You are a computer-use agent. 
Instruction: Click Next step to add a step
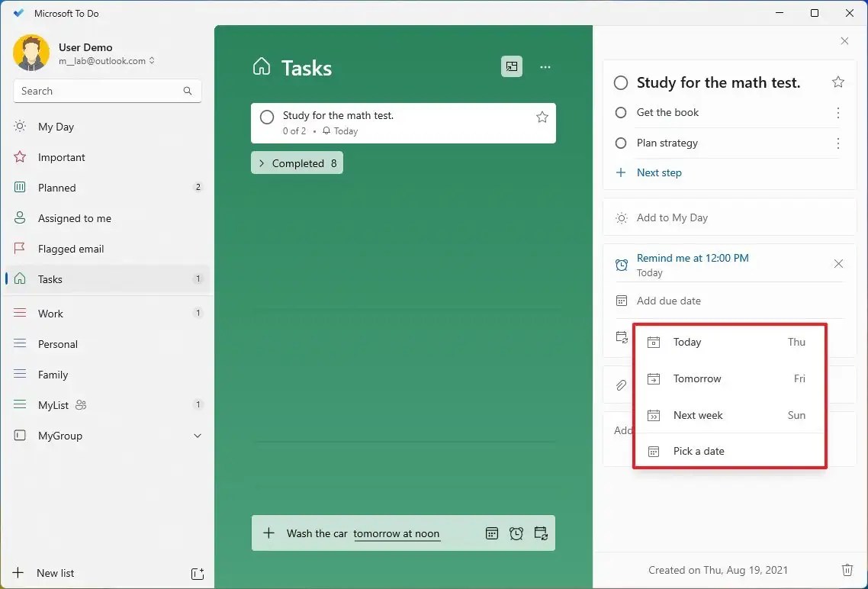659,172
